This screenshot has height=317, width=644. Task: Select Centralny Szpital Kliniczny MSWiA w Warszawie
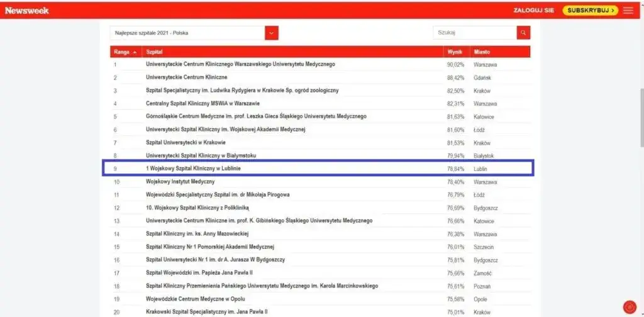coord(203,104)
